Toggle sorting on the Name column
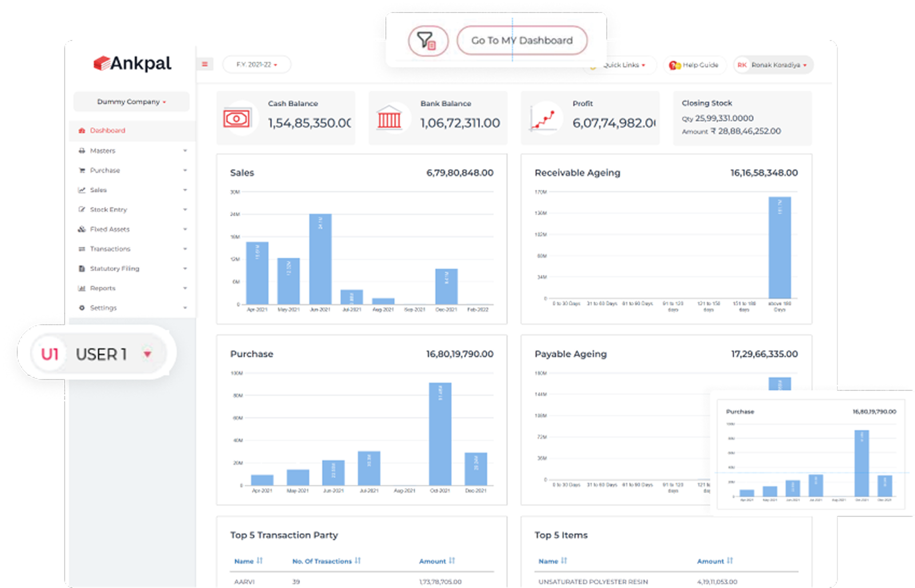The height and width of the screenshot is (588, 915). coord(260,561)
